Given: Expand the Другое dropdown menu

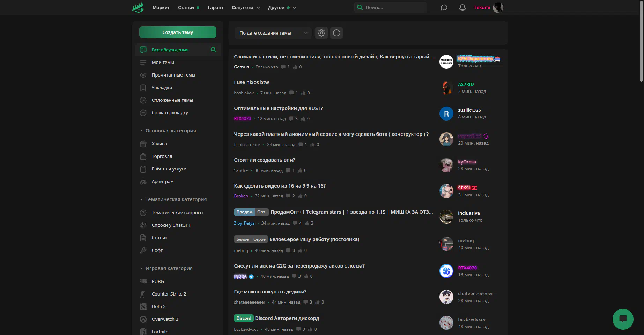Looking at the screenshot, I should click(282, 8).
